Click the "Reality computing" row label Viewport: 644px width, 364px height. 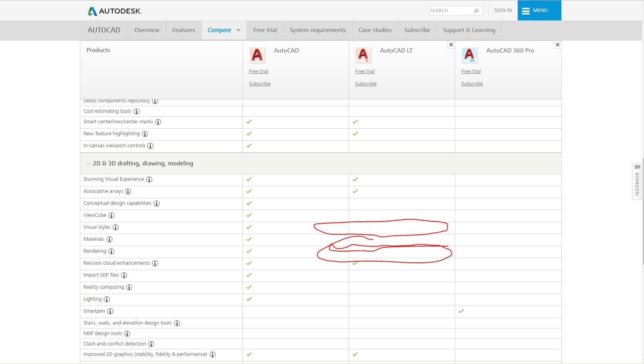click(x=103, y=287)
